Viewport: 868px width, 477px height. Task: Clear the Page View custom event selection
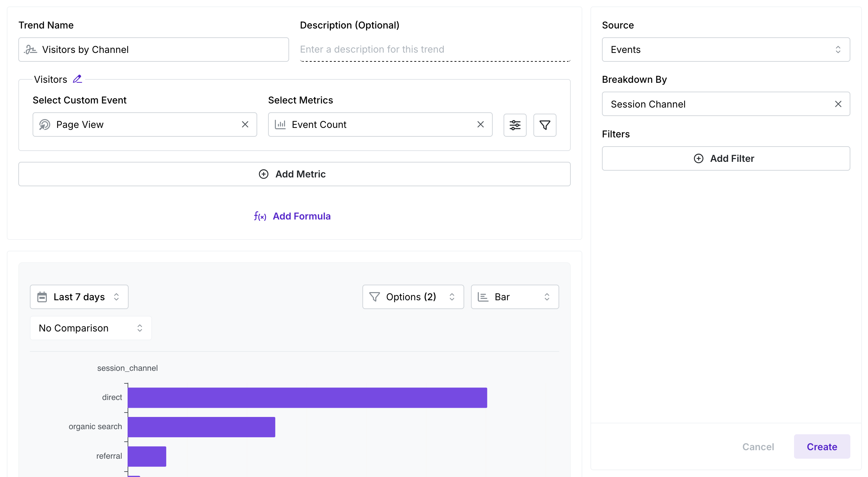click(x=245, y=125)
